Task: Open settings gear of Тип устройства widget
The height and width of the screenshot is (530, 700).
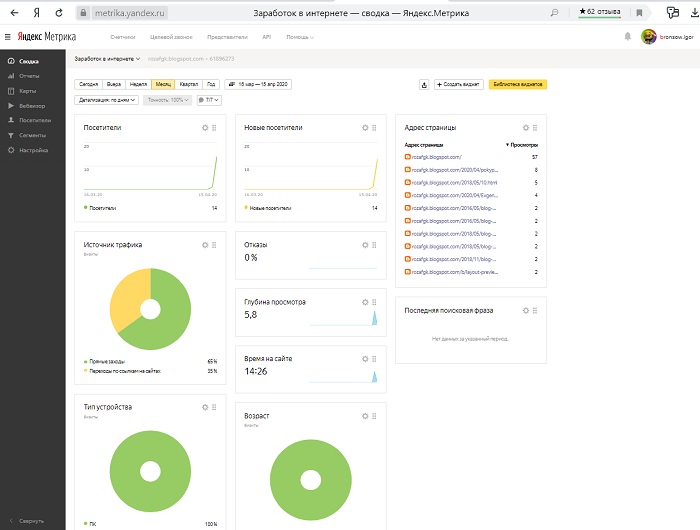Action: pyautogui.click(x=205, y=407)
